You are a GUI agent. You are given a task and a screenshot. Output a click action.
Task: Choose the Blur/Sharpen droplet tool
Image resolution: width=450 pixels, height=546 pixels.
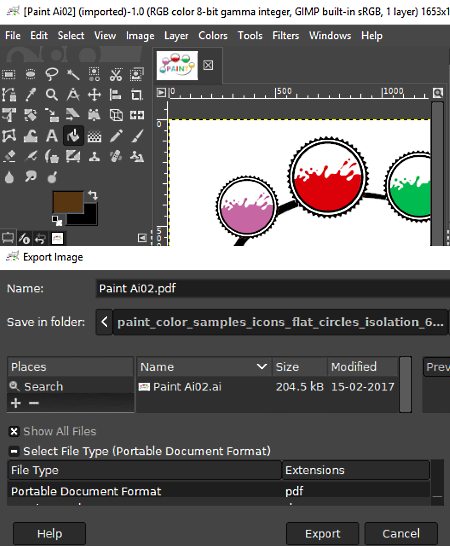tap(9, 178)
